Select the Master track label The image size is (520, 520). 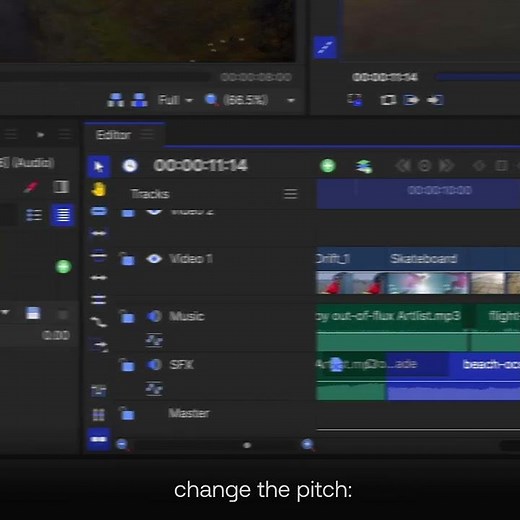[189, 413]
